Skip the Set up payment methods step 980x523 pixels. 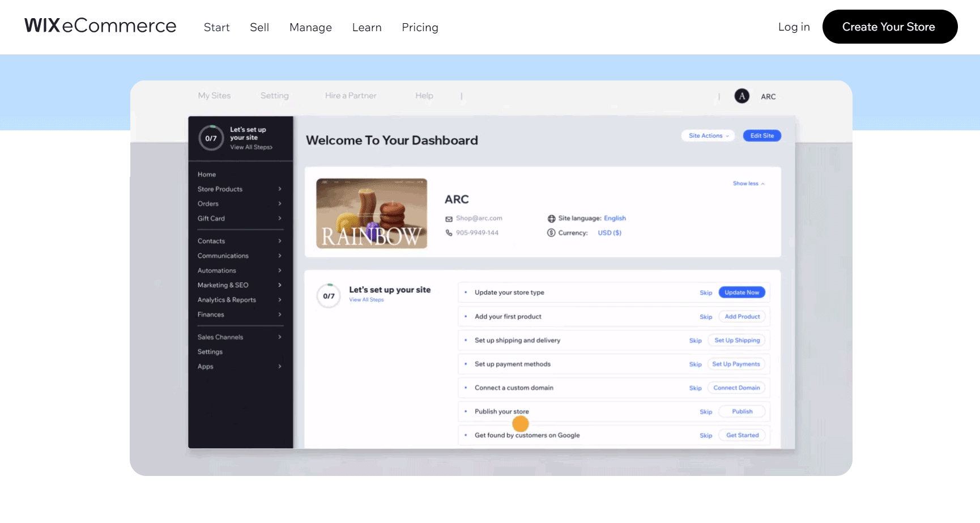(x=696, y=364)
